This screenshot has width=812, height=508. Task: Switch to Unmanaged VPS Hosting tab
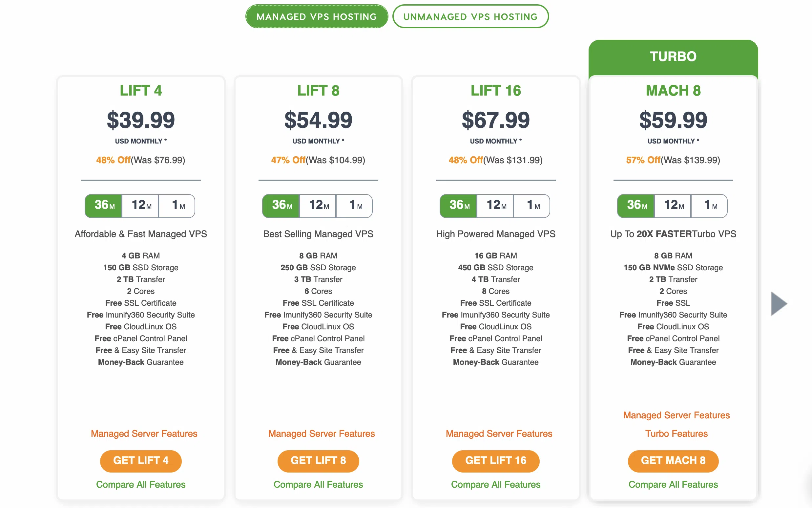point(470,16)
